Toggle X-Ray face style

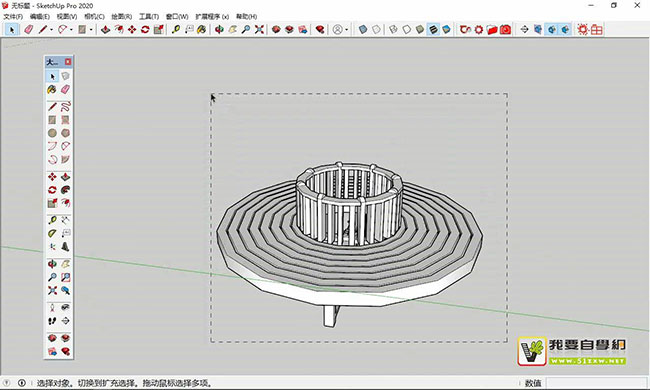[363, 29]
